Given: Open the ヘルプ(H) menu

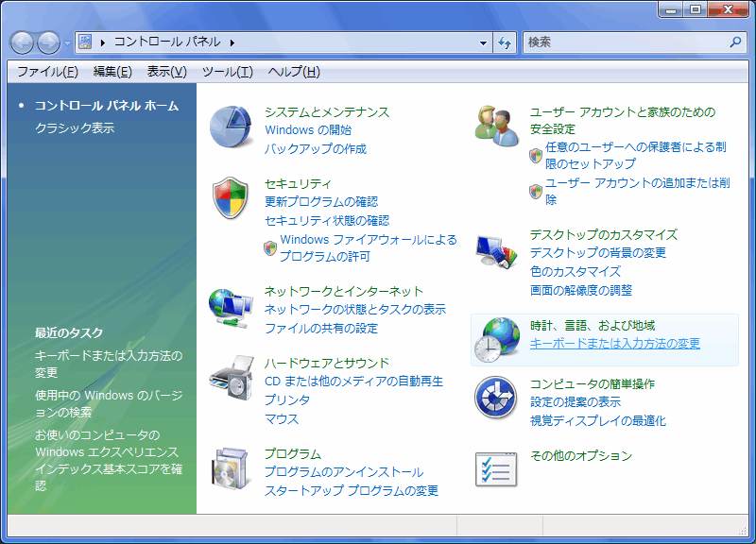Looking at the screenshot, I should [x=294, y=72].
